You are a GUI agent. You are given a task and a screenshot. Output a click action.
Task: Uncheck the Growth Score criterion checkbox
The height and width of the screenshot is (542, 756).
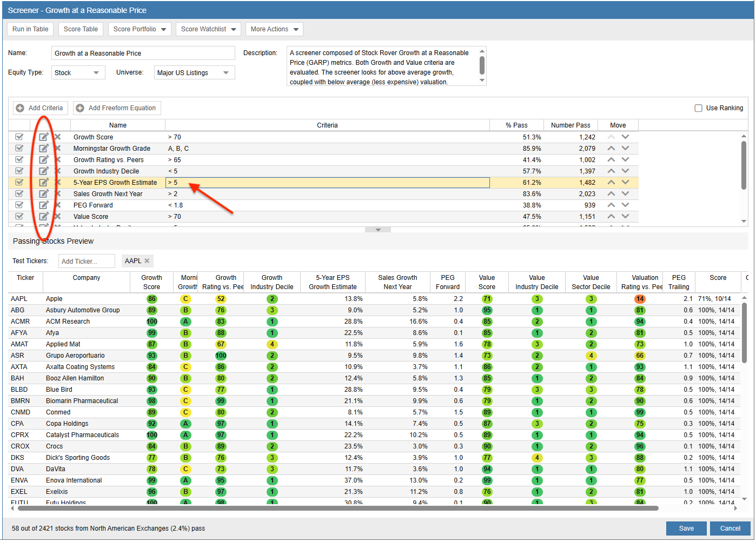pos(19,137)
